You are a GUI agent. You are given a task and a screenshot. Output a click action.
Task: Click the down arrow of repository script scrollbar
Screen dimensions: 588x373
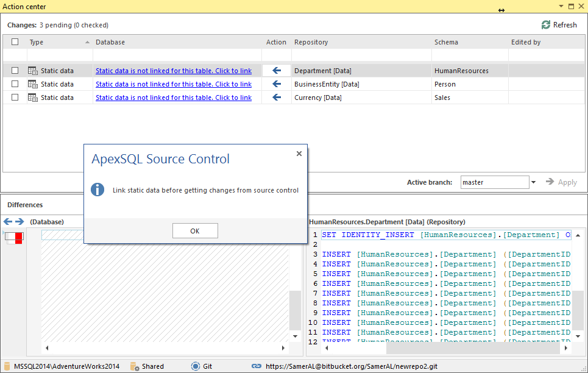click(578, 336)
